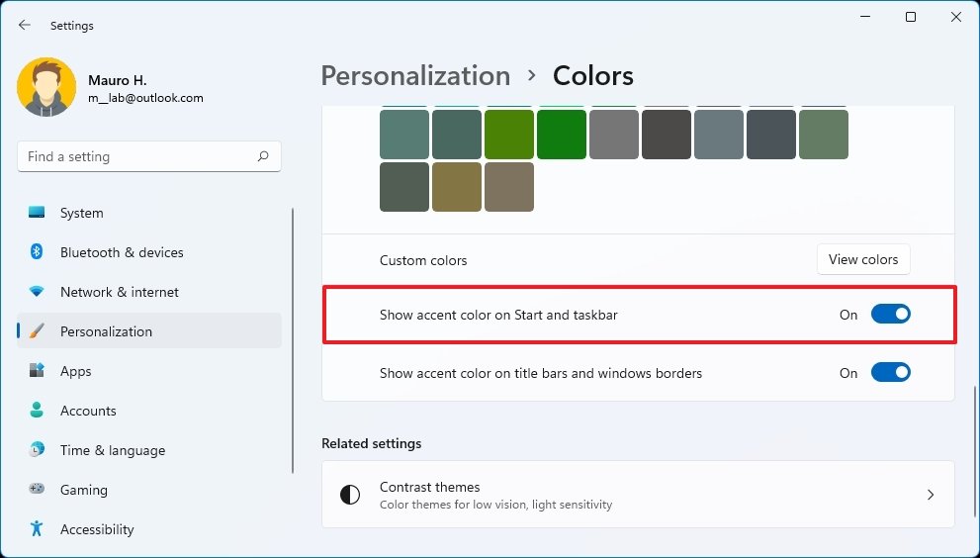Open Accessibility settings
Screen dimensions: 980x558
click(148, 528)
